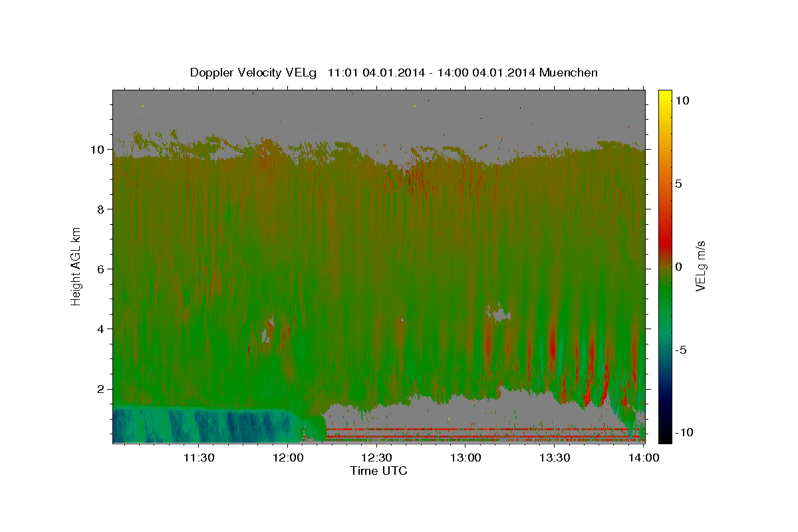The image size is (798, 532).
Task: Click the 'VELg m/s' colorbar label
Action: [700, 266]
